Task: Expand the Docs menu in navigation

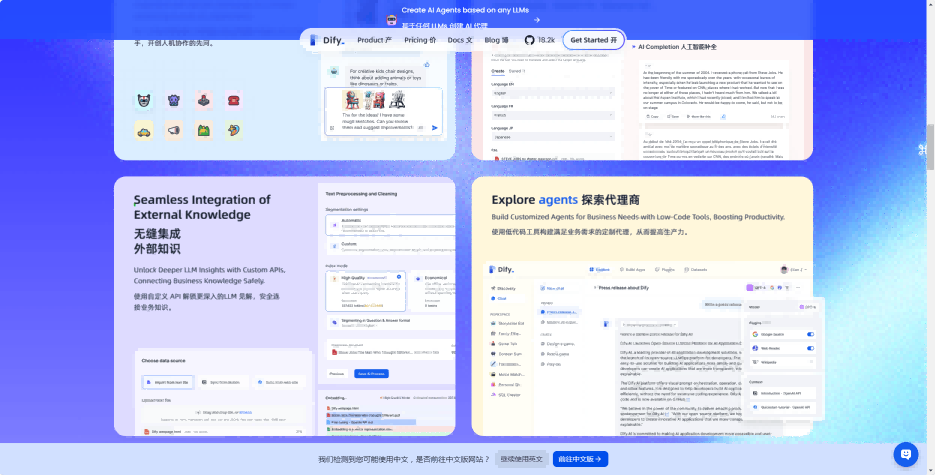Action: [460, 40]
